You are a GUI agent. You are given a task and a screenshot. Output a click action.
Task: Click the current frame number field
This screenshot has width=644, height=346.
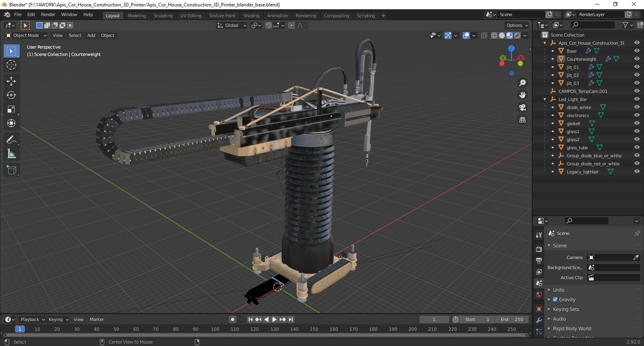434,319
